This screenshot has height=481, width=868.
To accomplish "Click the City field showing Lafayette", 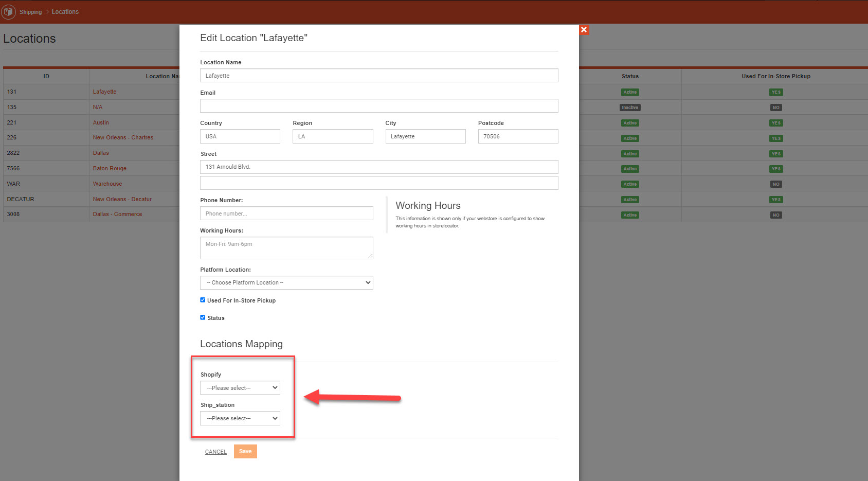I will [425, 136].
